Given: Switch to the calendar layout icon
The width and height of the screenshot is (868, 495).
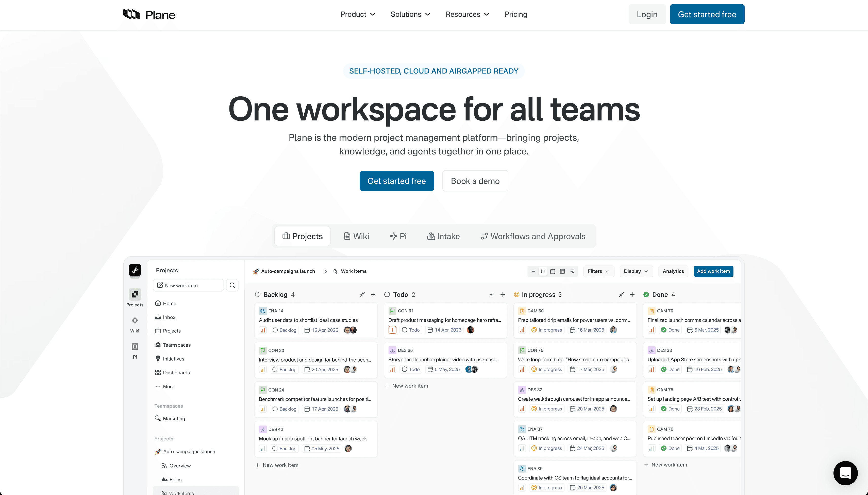Looking at the screenshot, I should (x=553, y=271).
